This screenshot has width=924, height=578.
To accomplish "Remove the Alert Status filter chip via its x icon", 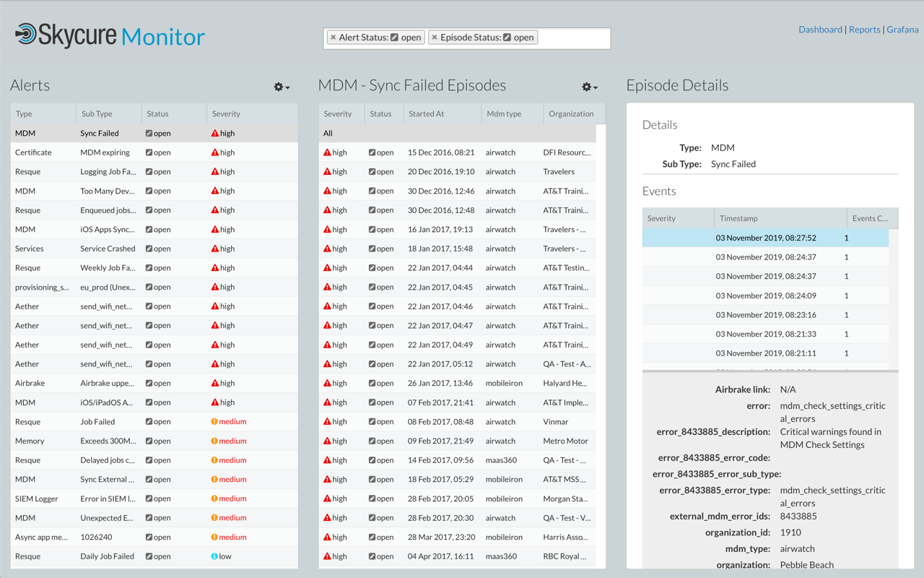I will coord(333,37).
